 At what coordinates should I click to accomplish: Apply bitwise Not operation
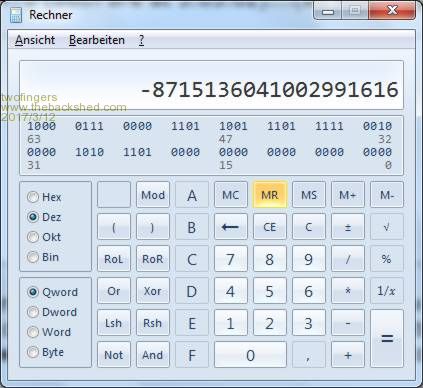(x=114, y=355)
